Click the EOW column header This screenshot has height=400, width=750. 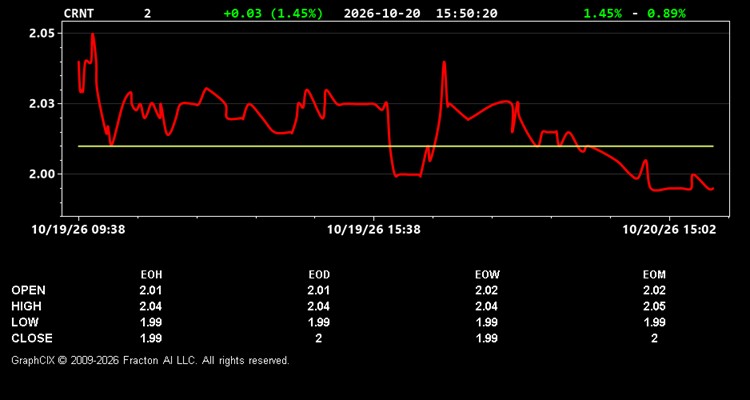[x=486, y=275]
